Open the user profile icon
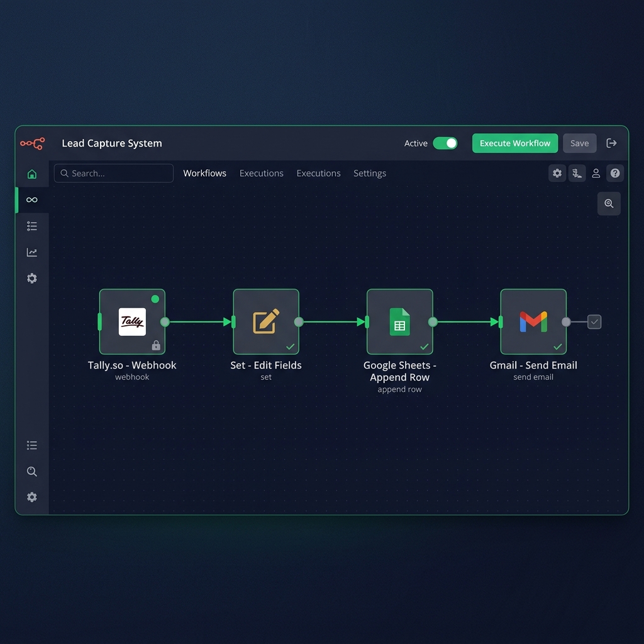 (596, 173)
